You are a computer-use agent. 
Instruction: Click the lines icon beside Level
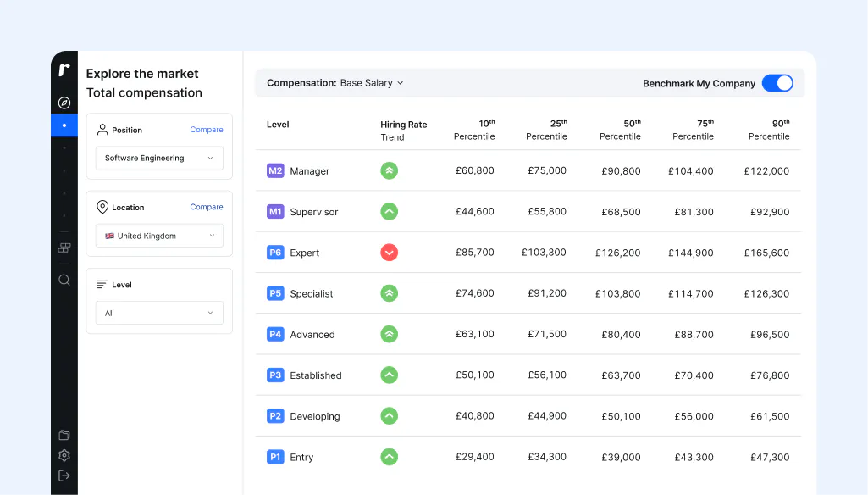pos(102,284)
